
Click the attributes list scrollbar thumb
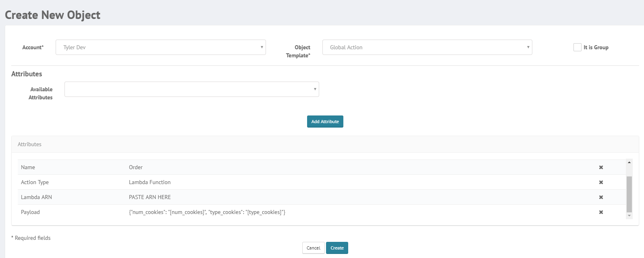[629, 194]
